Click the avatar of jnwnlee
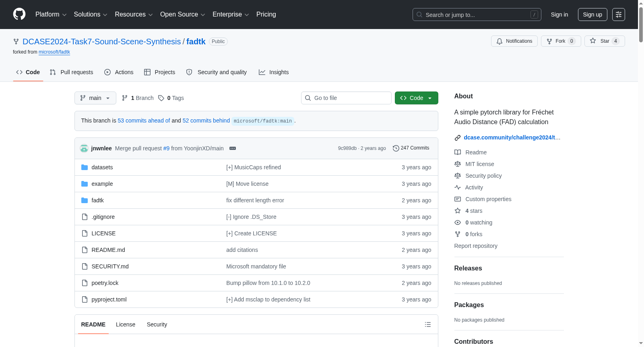 pyautogui.click(x=84, y=148)
